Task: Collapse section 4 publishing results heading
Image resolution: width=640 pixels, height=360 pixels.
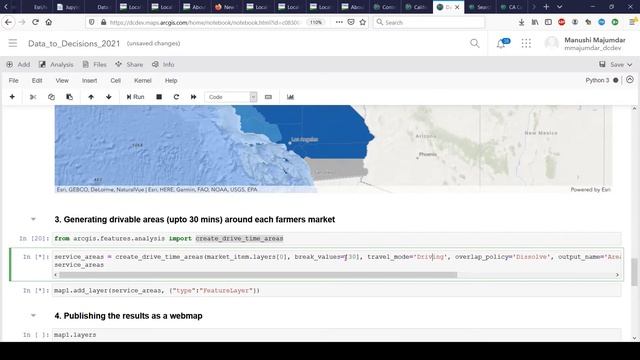Action: pos(33,316)
